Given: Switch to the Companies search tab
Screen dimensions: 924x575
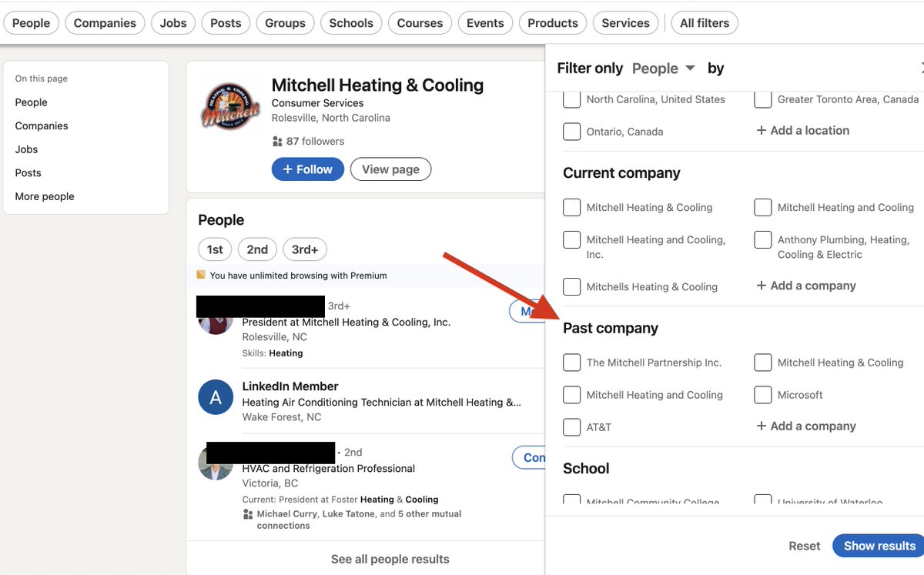Looking at the screenshot, I should (x=105, y=23).
